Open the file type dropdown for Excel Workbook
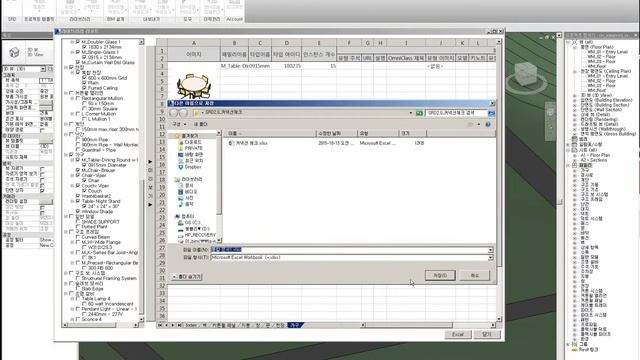 tap(490, 258)
